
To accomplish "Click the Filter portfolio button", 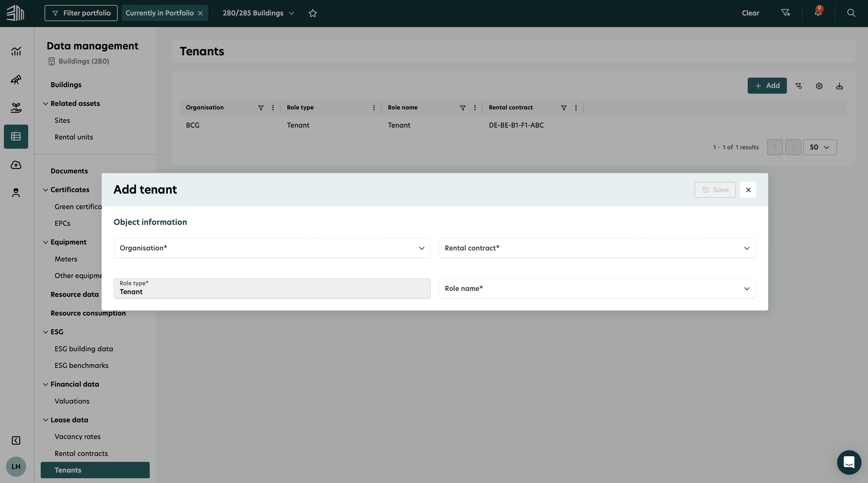I will click(x=81, y=13).
